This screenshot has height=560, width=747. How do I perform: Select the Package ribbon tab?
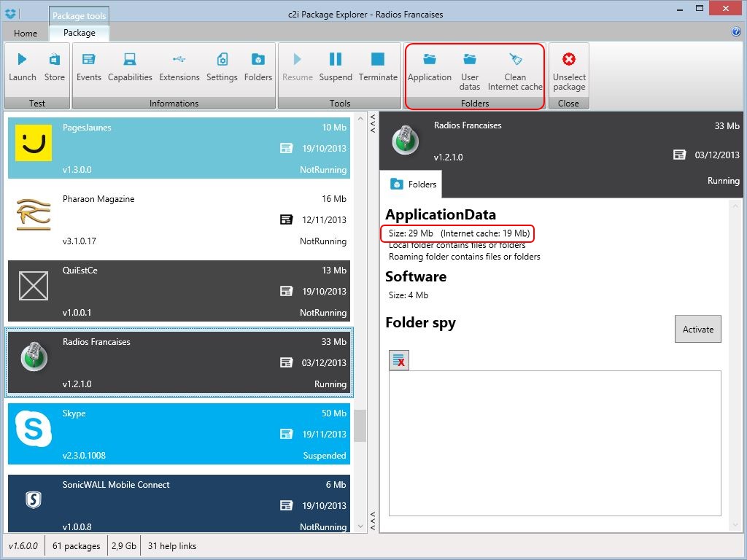[x=79, y=32]
